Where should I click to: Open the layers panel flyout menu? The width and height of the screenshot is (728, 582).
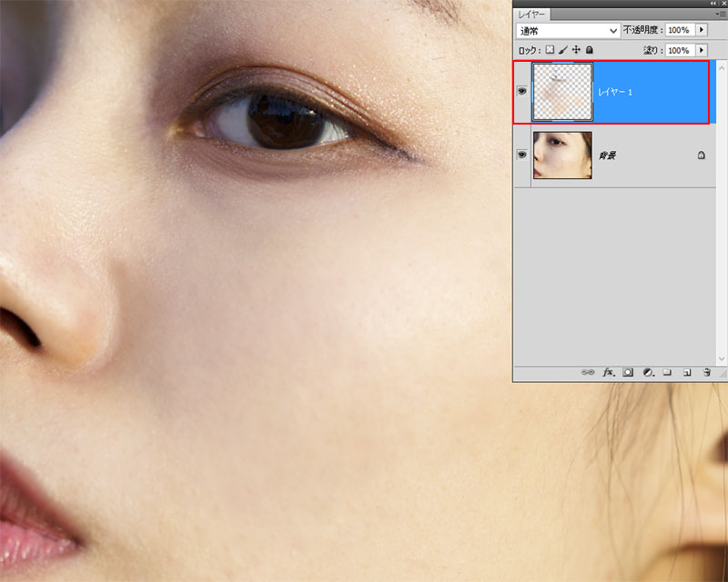coord(721,15)
